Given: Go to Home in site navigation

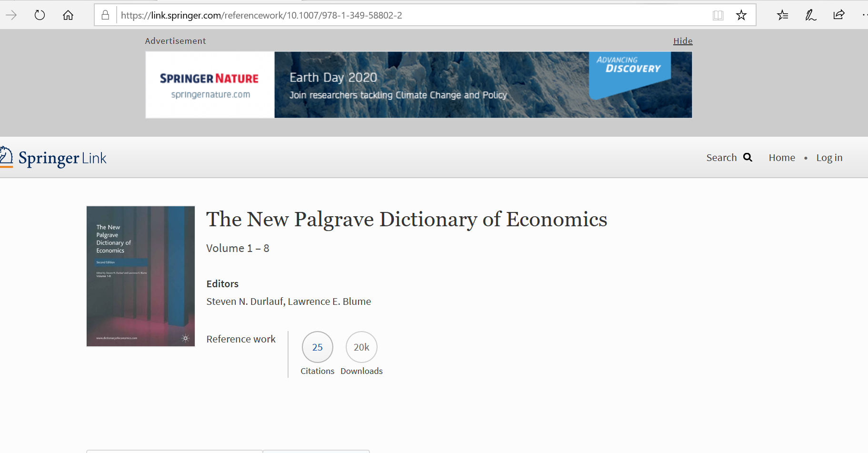Looking at the screenshot, I should (x=782, y=158).
